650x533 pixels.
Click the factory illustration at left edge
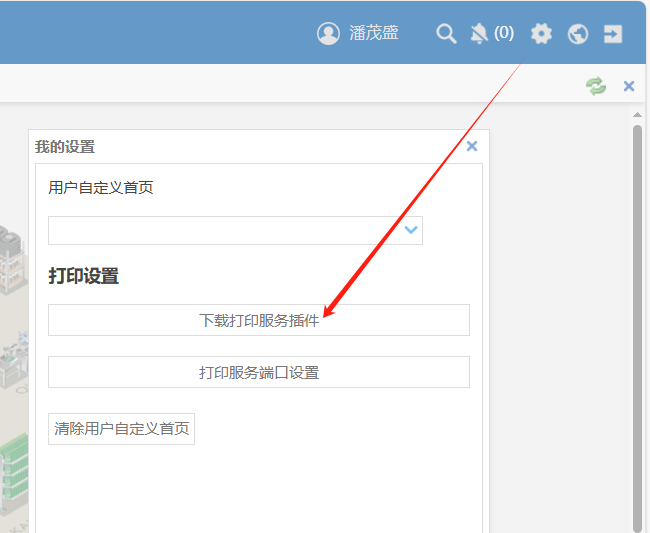tap(12, 400)
